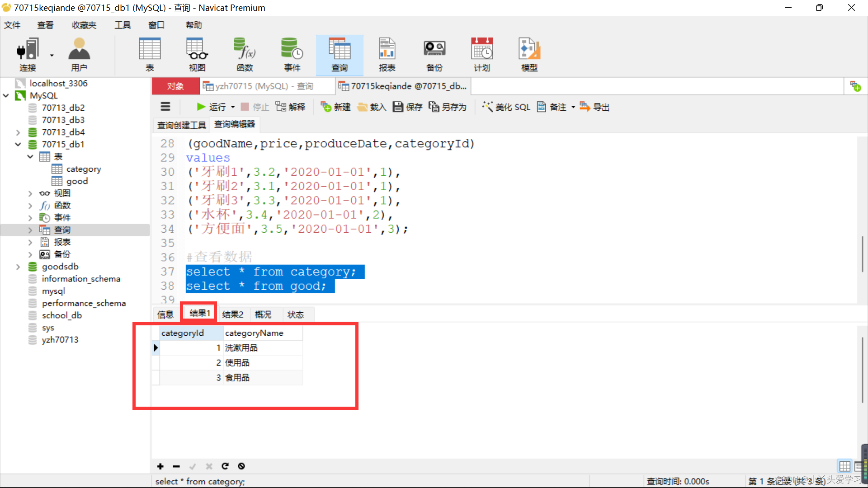Open the 帮助 menu

194,25
